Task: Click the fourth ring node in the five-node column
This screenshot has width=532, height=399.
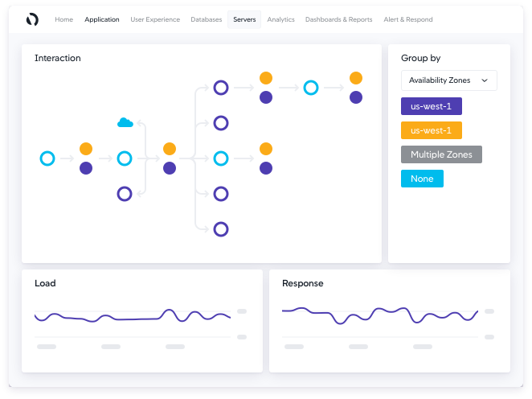Action: click(221, 194)
